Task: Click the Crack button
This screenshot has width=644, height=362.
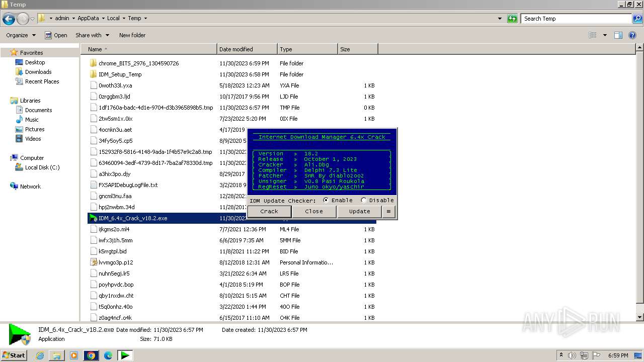Action: point(269,212)
